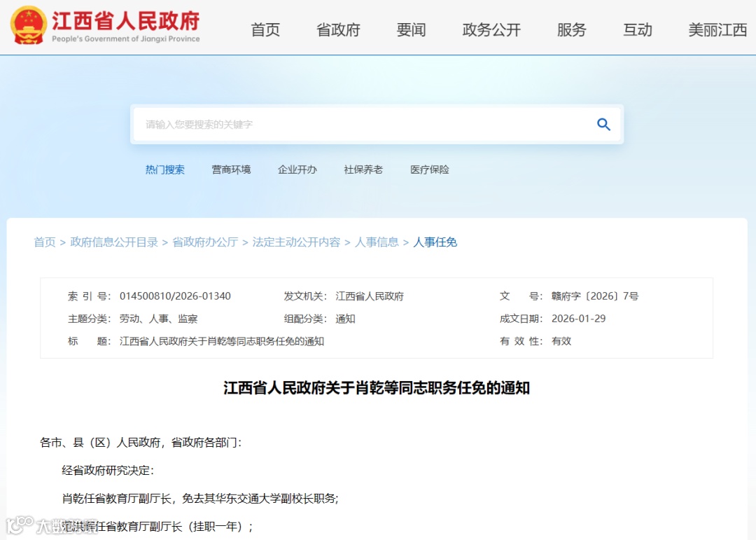
Task: Select the 营商环境 hot search term
Action: [231, 169]
